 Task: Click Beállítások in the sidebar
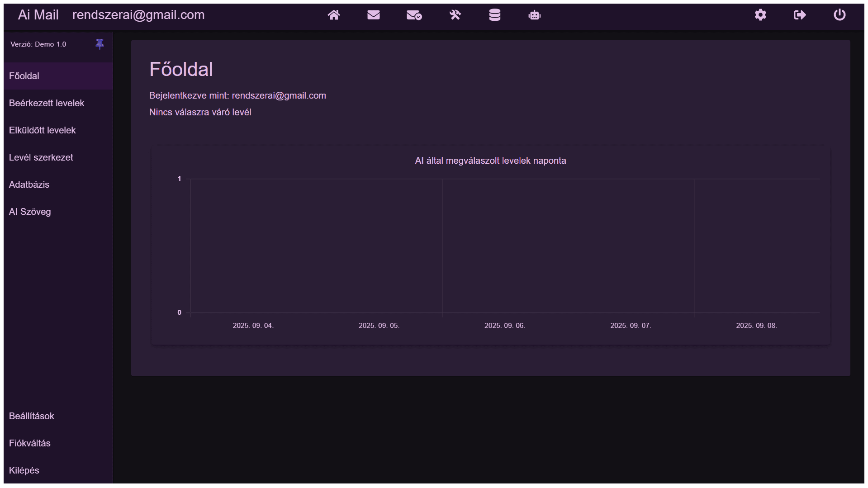(32, 416)
